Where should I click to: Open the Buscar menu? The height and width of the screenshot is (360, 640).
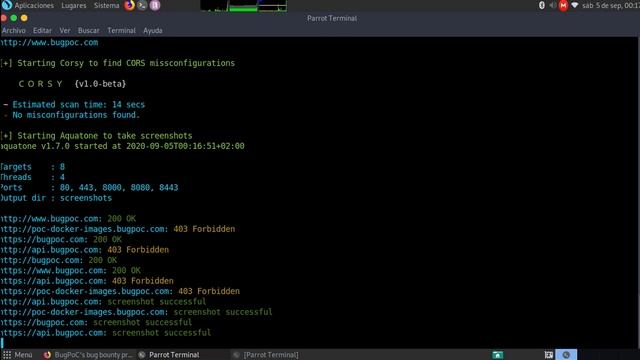88,31
